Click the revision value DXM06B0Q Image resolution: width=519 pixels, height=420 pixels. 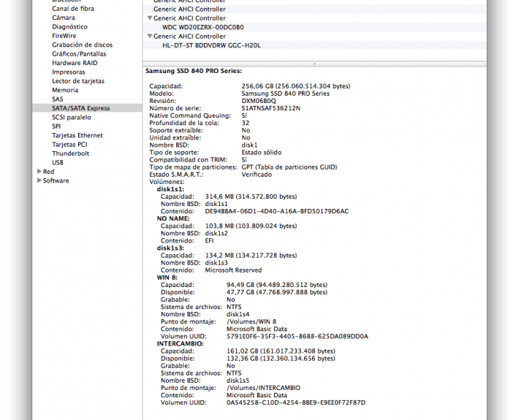click(x=259, y=101)
